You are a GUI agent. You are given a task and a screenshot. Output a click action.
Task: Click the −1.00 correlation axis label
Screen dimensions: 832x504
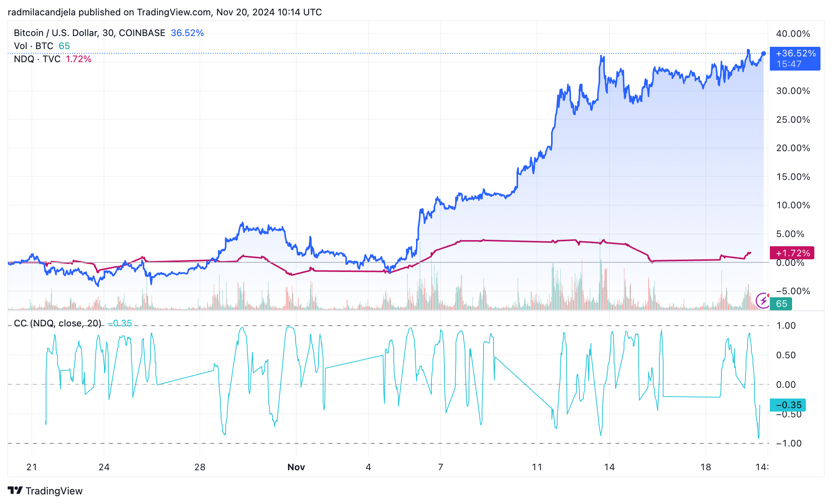pyautogui.click(x=789, y=443)
